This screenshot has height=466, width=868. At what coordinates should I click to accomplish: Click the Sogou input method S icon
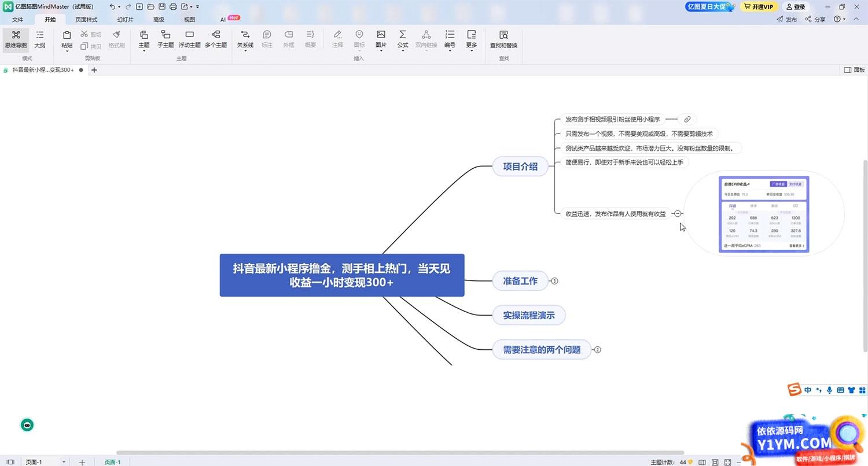point(795,390)
